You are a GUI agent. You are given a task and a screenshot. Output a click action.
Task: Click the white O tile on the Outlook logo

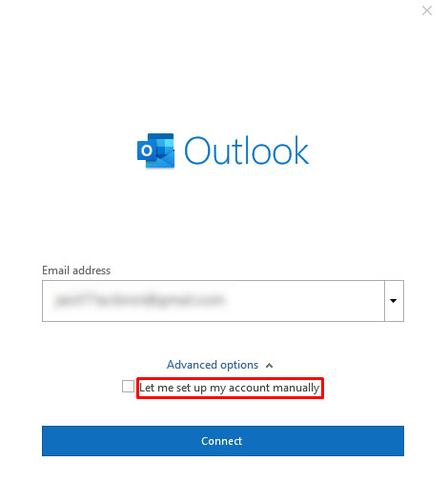pos(147,150)
